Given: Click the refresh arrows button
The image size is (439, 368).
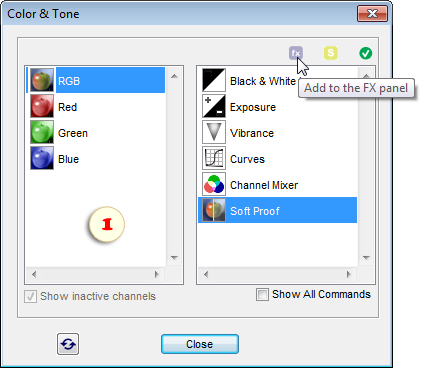Looking at the screenshot, I should 68,344.
